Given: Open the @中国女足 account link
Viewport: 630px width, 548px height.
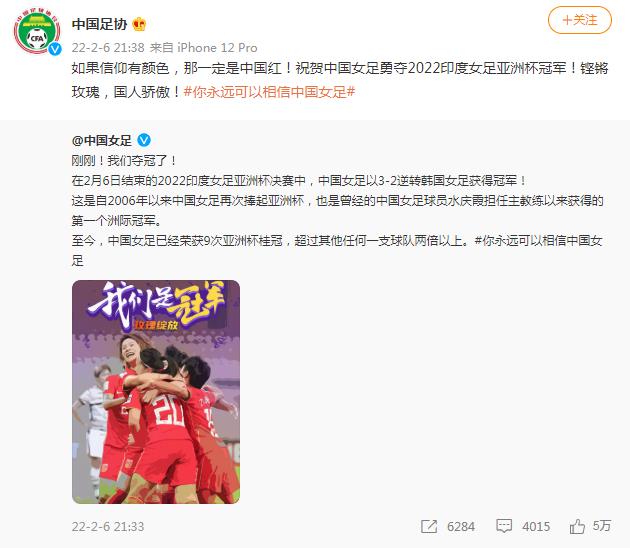Looking at the screenshot, I should (102, 140).
